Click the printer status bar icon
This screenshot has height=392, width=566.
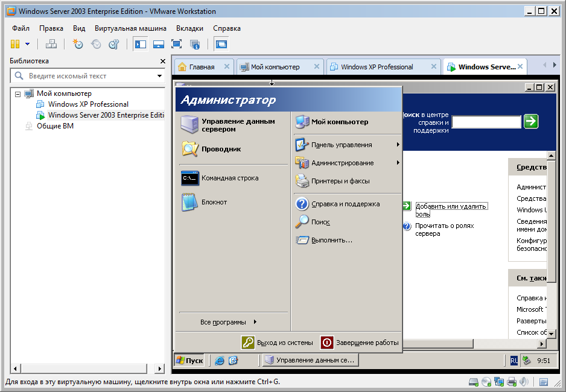512,382
